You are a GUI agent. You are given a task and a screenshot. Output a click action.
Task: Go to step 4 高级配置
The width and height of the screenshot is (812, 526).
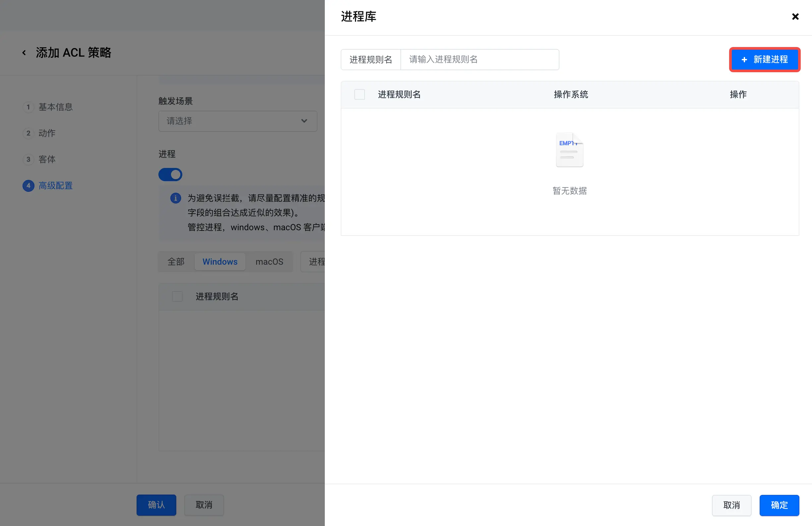click(48, 185)
